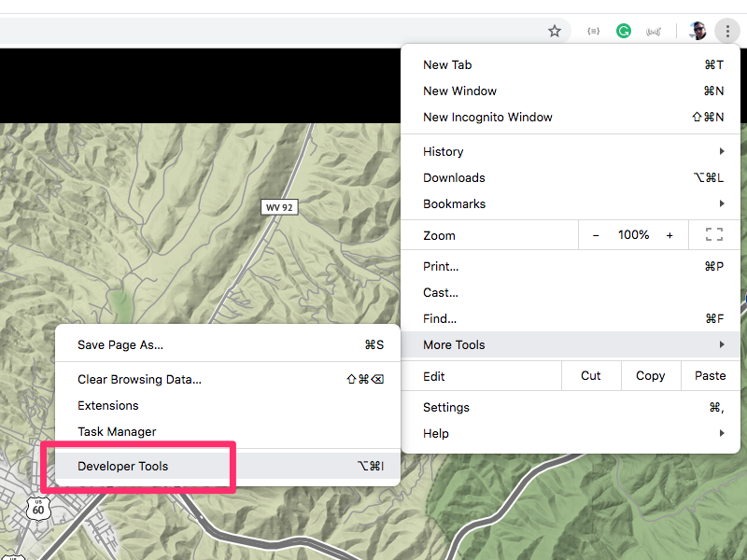Viewport: 747px width, 560px height.
Task: Open the user profile avatar
Action: click(x=698, y=31)
